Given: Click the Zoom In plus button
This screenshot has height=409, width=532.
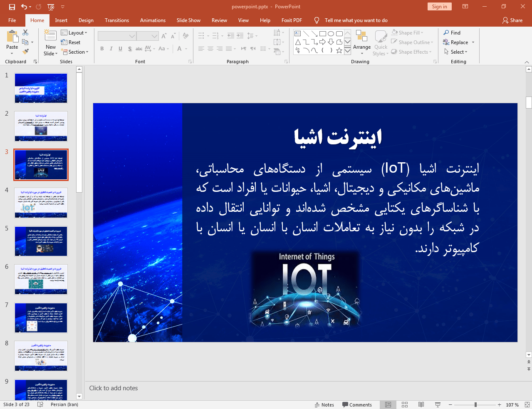Looking at the screenshot, I should point(500,405).
